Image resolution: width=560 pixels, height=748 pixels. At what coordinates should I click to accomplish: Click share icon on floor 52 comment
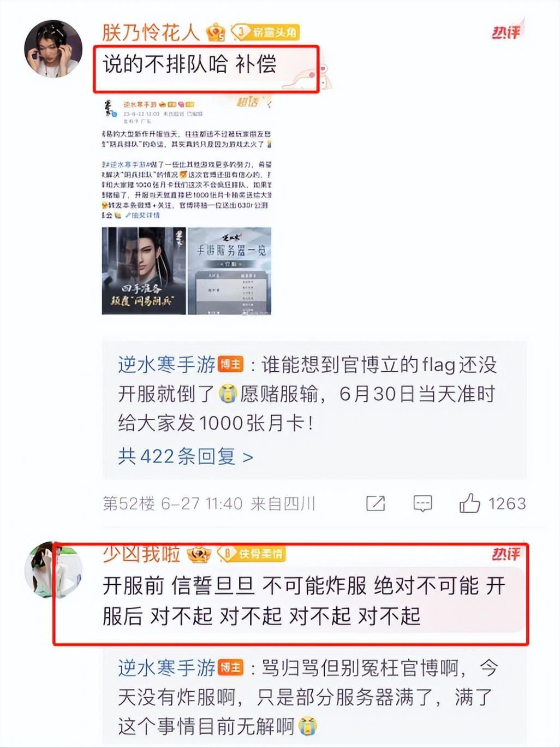click(x=376, y=503)
